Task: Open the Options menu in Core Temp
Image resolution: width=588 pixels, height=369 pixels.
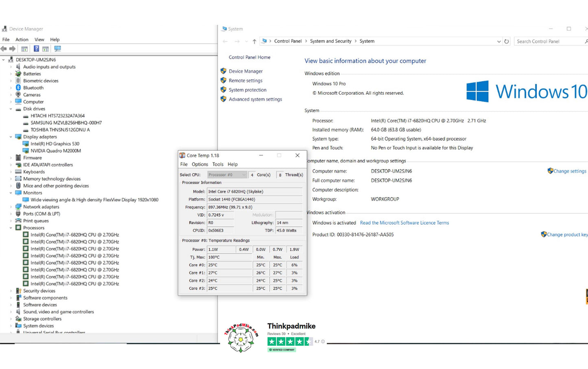Action: [200, 165]
